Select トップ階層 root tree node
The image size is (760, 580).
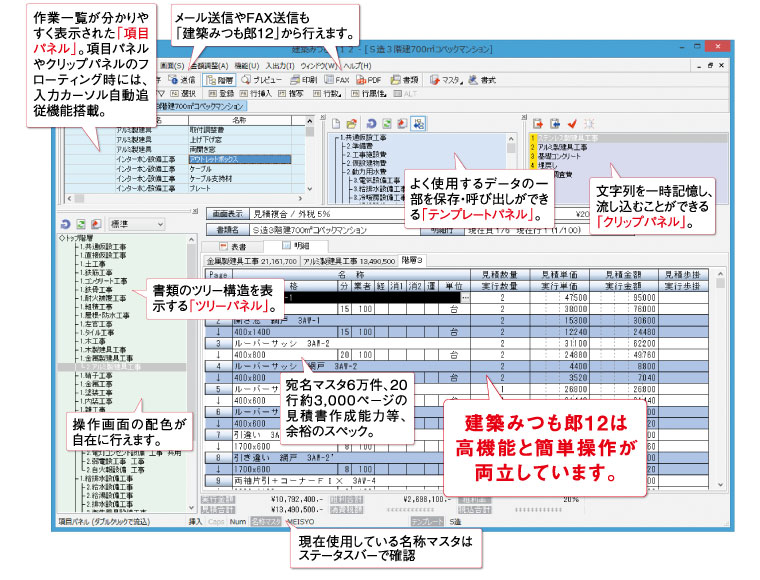[x=76, y=238]
